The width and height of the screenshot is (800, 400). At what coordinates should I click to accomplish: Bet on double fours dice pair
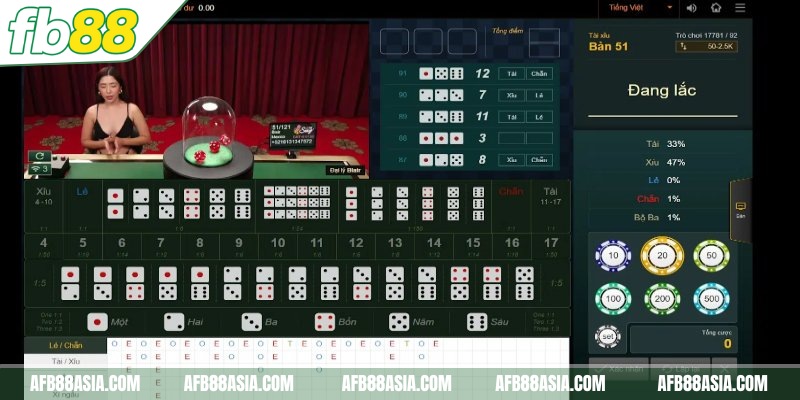[192, 204]
